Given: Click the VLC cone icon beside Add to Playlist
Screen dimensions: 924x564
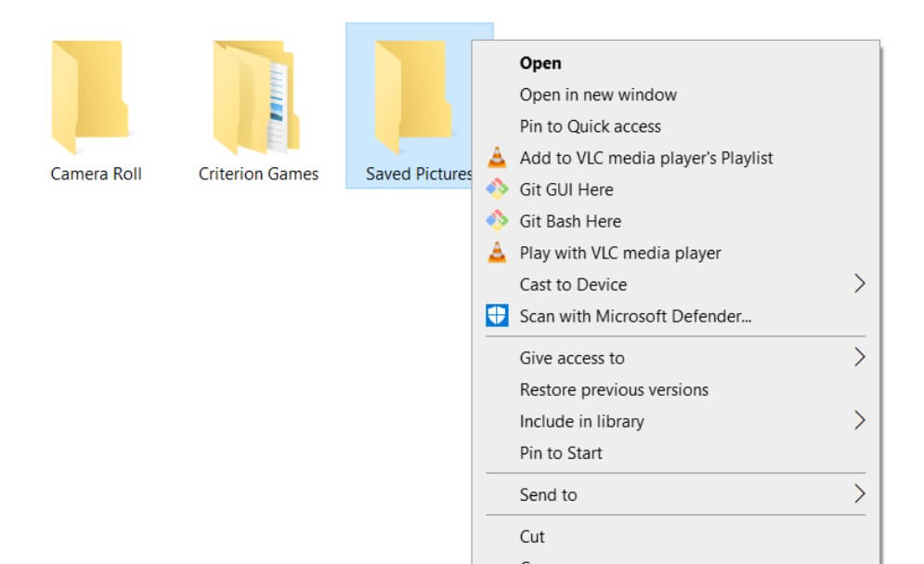Looking at the screenshot, I should [x=498, y=158].
